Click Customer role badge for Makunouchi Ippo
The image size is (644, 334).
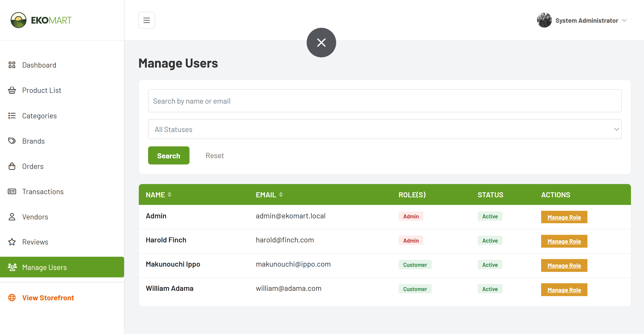pyautogui.click(x=415, y=265)
